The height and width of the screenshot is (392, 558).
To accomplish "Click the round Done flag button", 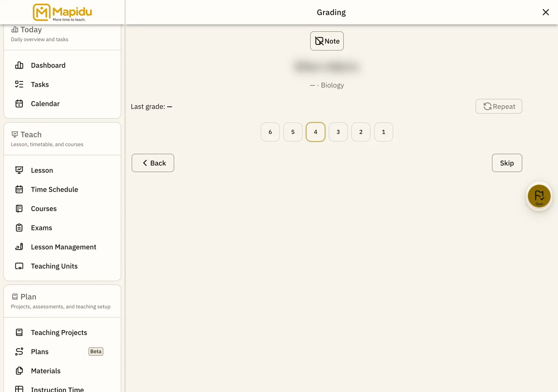I will 539,196.
